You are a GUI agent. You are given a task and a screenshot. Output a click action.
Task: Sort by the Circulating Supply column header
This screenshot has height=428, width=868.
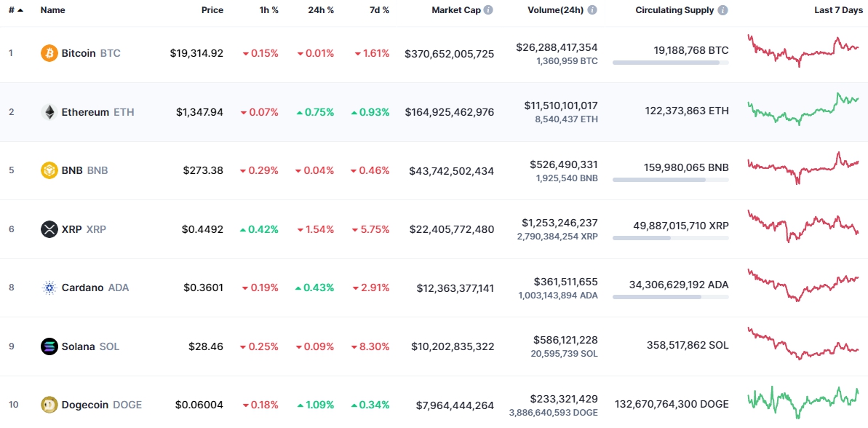coord(674,10)
